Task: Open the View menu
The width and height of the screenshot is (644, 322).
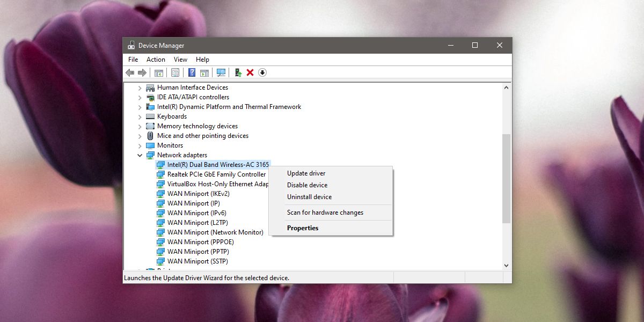Action: click(x=180, y=60)
